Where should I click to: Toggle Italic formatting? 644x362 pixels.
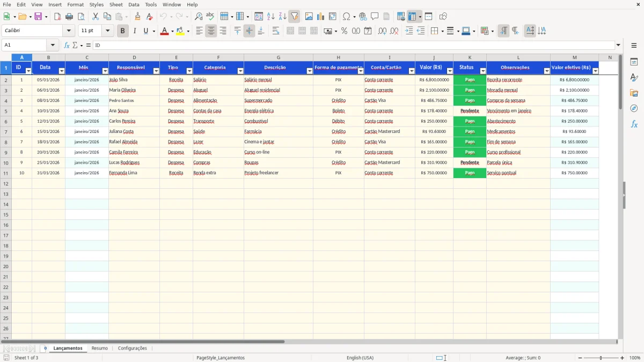pos(134,31)
